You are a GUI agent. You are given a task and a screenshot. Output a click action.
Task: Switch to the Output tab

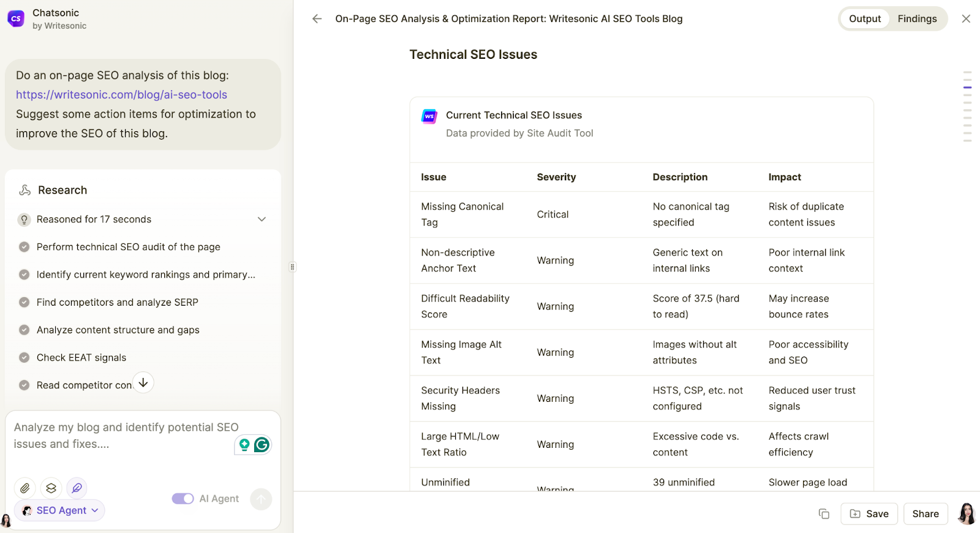click(865, 19)
